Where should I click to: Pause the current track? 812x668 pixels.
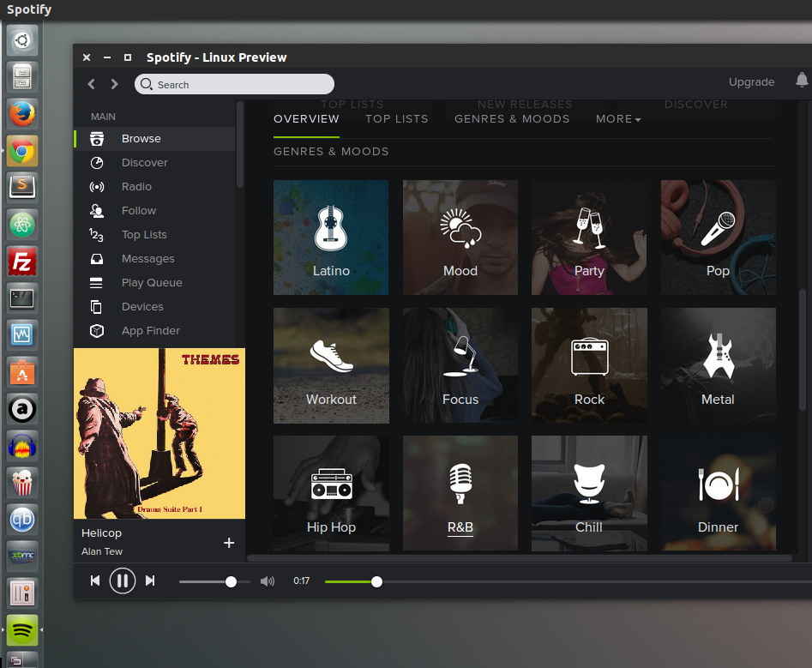123,581
